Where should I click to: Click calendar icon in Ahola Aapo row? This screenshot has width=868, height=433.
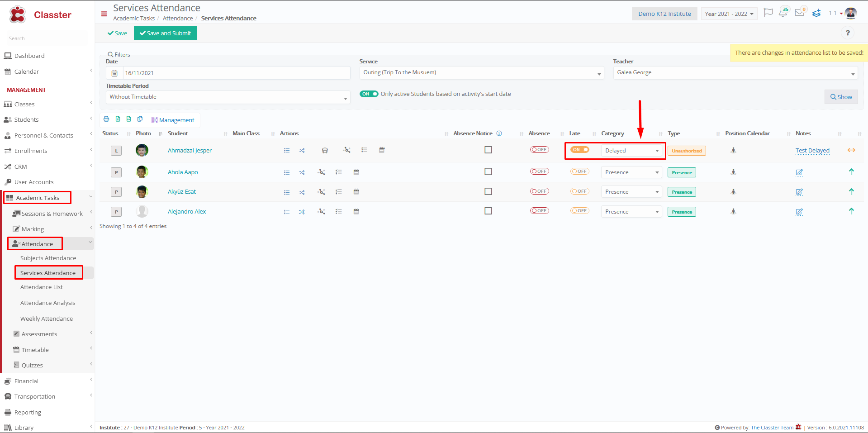[x=356, y=172]
